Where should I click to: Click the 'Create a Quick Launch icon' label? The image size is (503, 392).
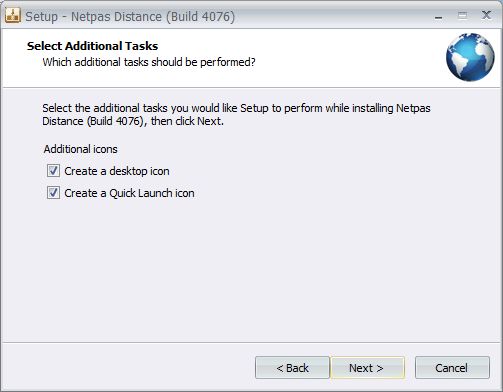click(129, 193)
